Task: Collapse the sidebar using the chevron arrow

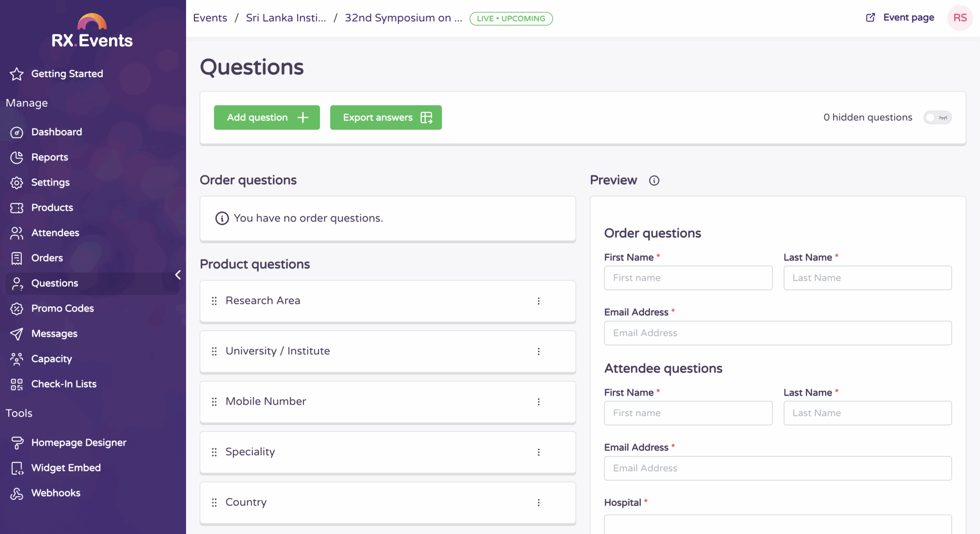Action: tap(178, 275)
